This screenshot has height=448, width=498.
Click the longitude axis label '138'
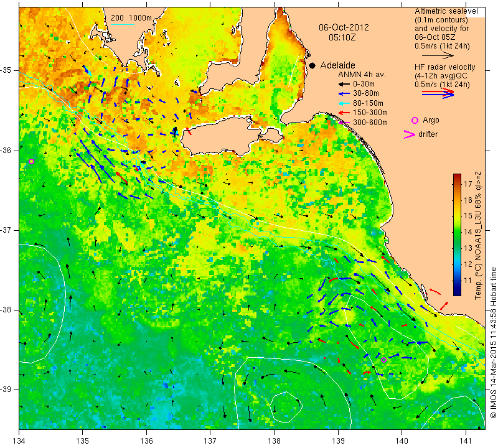point(274,441)
